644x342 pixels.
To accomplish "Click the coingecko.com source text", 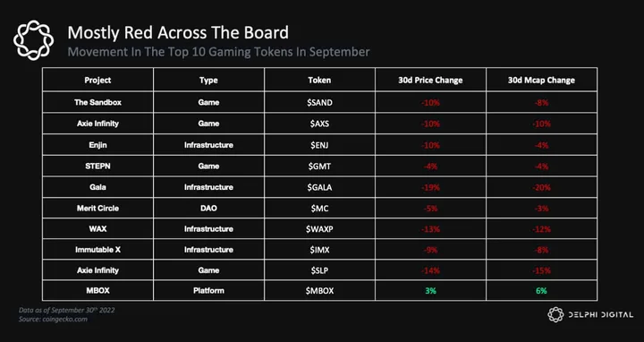I will tap(53, 319).
